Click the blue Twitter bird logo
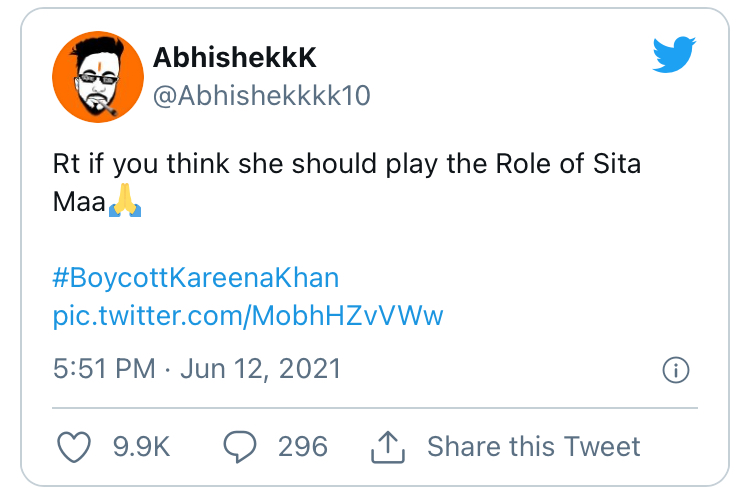 (674, 54)
